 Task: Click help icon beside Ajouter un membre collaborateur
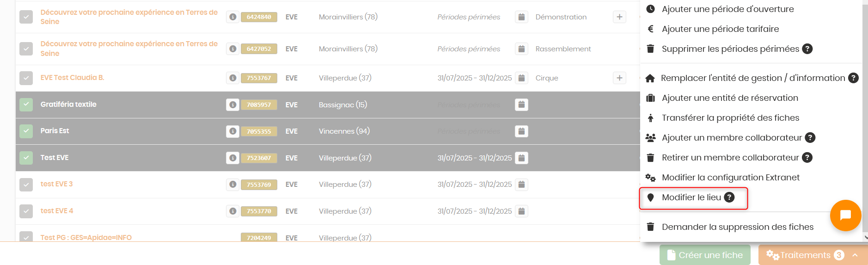click(x=810, y=138)
